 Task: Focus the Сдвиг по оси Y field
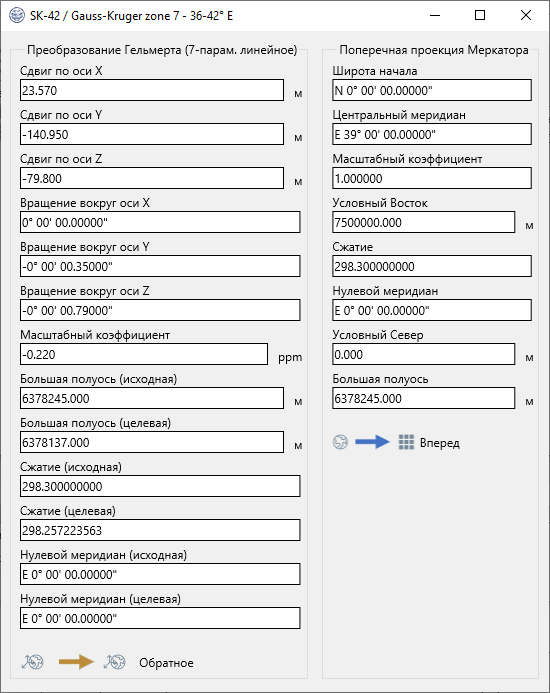(152, 134)
